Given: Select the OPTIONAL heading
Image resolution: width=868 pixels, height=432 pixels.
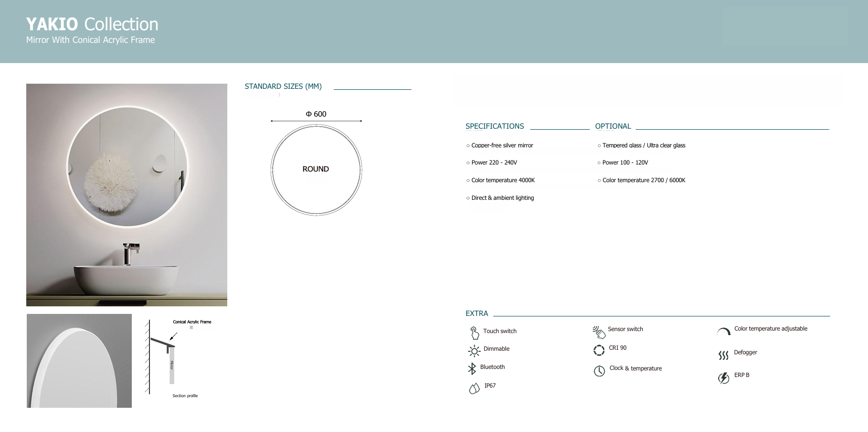Looking at the screenshot, I should coord(613,126).
